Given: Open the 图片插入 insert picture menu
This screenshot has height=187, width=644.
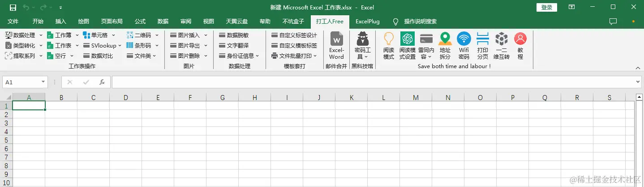Looking at the screenshot, I should pyautogui.click(x=189, y=35).
